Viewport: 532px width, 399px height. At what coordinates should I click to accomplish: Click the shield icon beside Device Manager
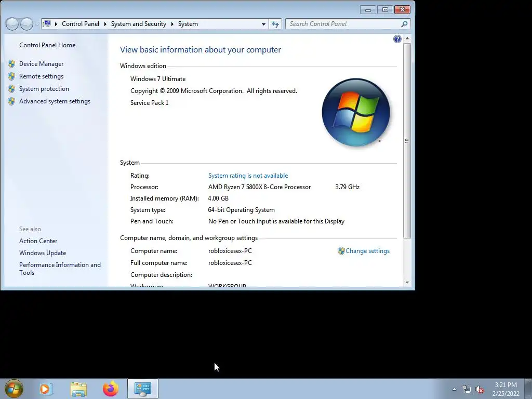11,64
